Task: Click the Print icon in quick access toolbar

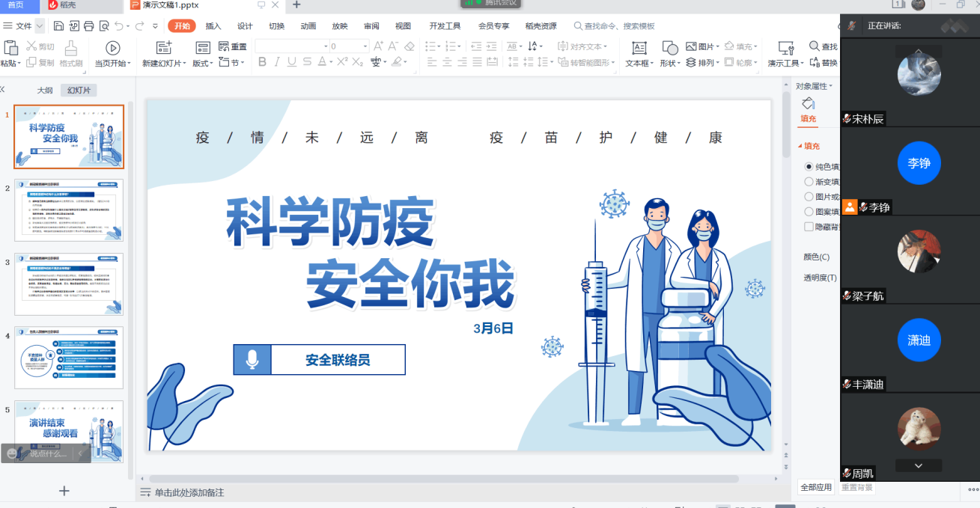Action: click(89, 26)
